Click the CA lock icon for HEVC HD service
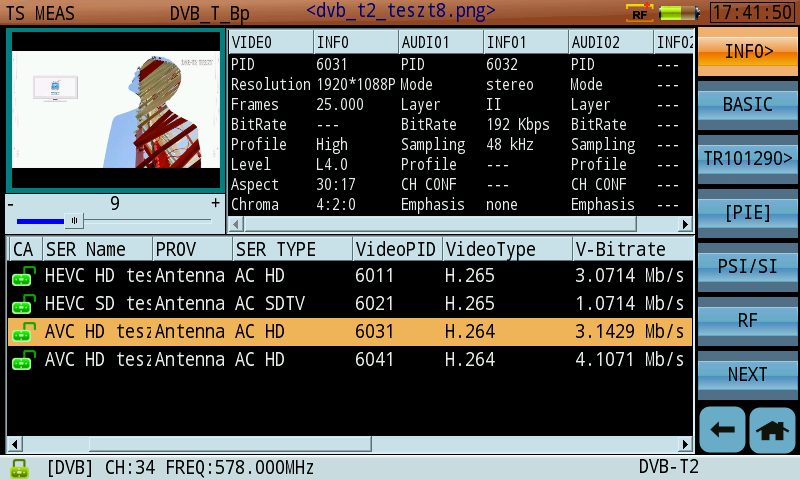The width and height of the screenshot is (800, 480). coord(21,276)
